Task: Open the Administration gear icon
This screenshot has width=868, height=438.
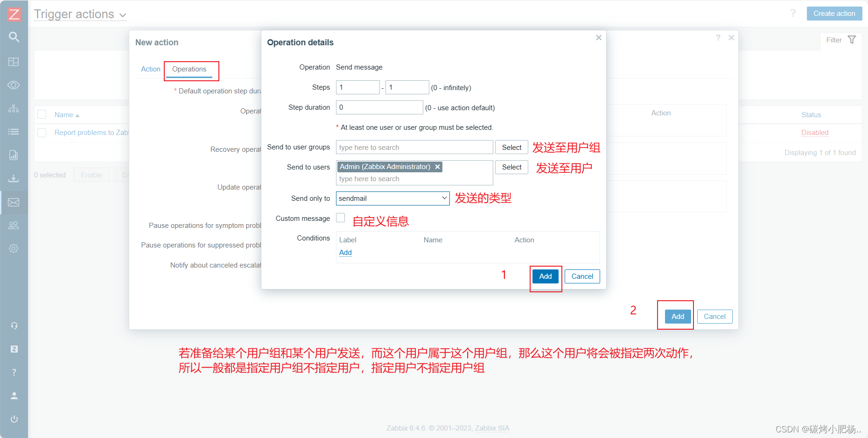Action: tap(14, 248)
